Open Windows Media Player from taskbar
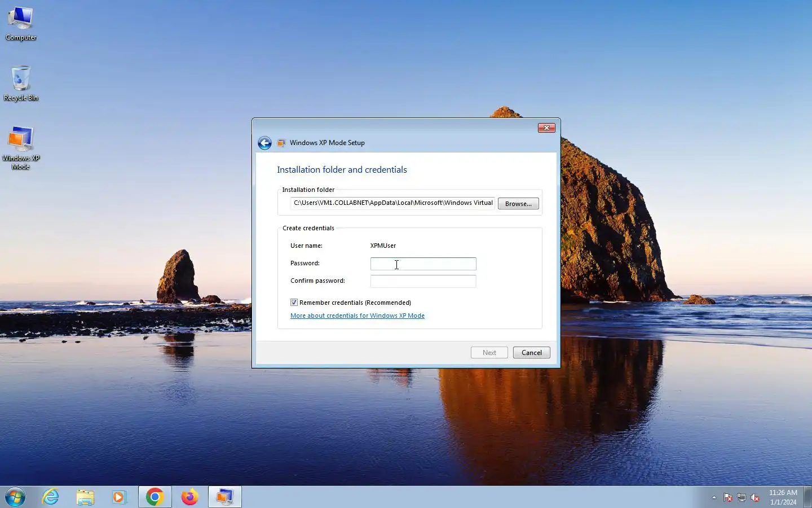Image resolution: width=812 pixels, height=508 pixels. 119,497
